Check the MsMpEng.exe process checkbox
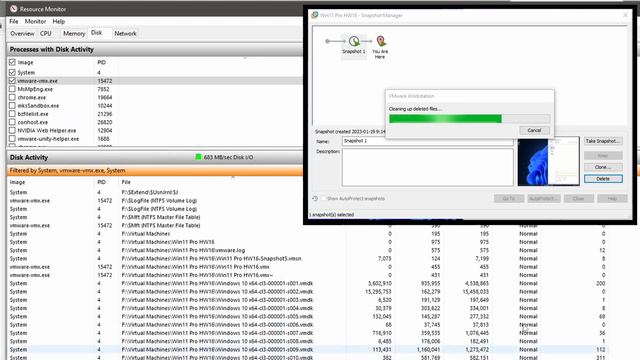 click(x=12, y=89)
